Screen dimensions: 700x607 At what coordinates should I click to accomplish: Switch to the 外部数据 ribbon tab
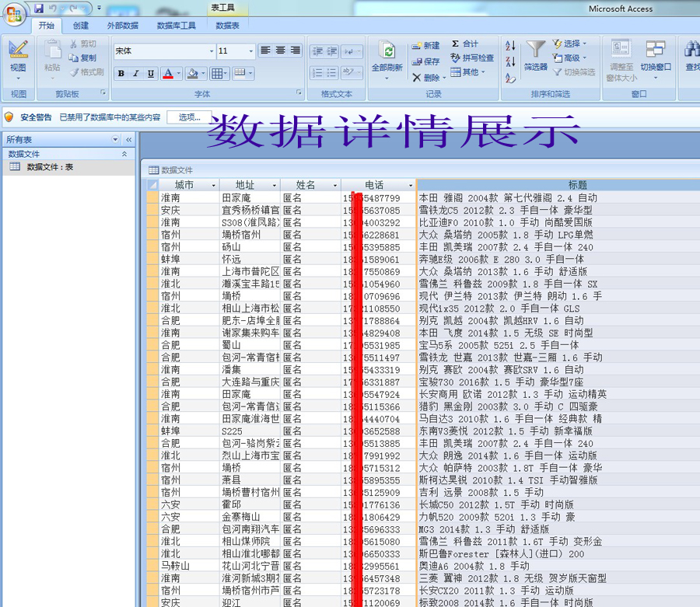[x=123, y=26]
